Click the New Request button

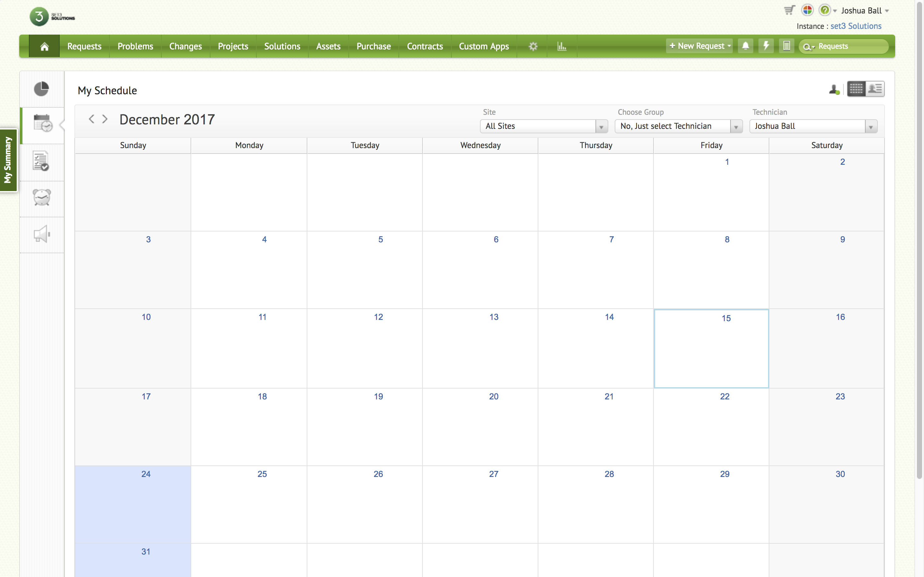pos(697,46)
